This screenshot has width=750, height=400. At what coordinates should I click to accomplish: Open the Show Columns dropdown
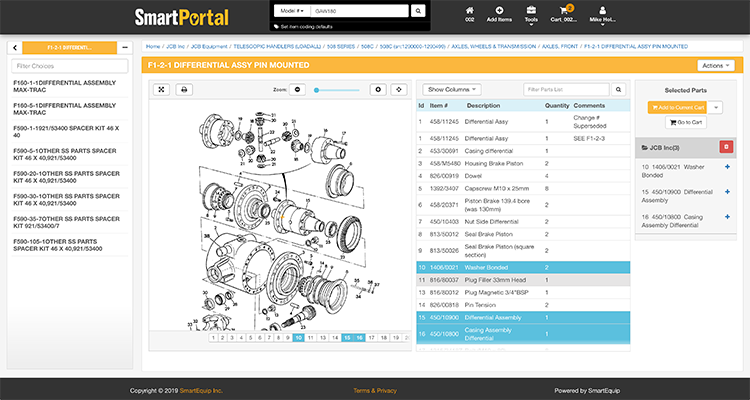point(452,89)
